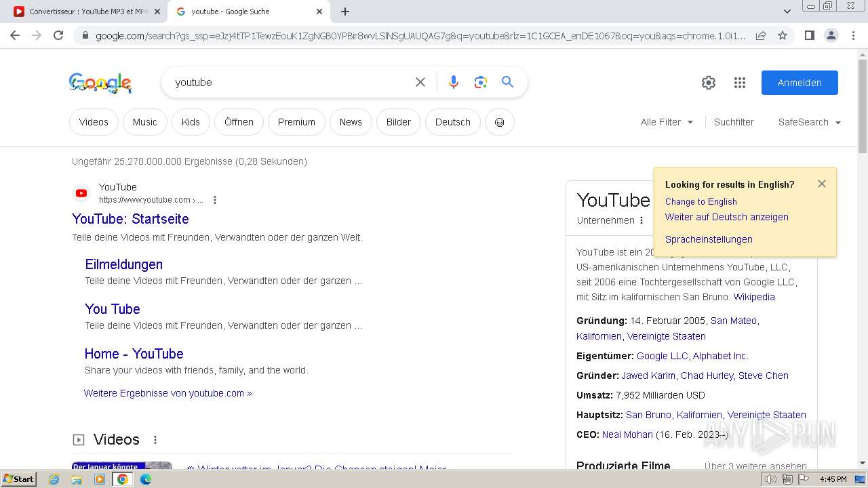Open Chrome three-dot menu
Screen dimensions: 868x488
pyautogui.click(x=854, y=35)
